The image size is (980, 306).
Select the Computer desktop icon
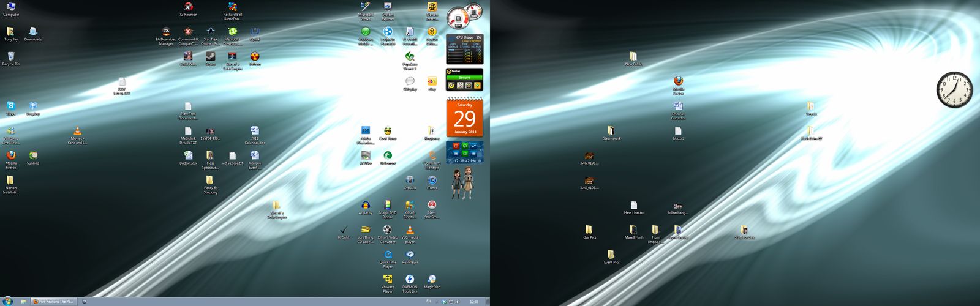tap(11, 9)
